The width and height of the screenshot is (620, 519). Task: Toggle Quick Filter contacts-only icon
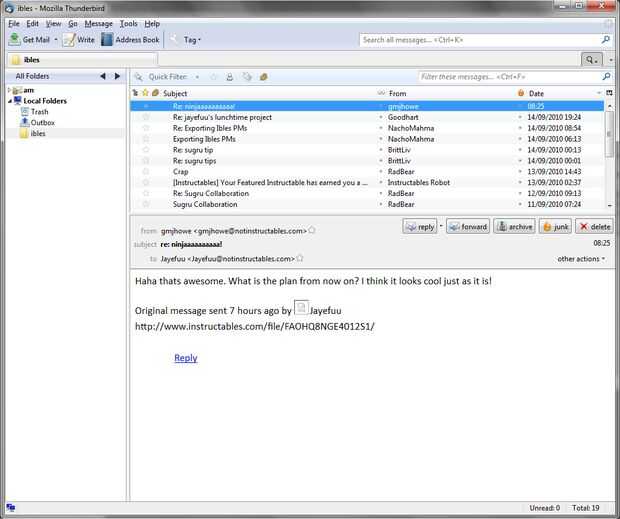(x=229, y=77)
